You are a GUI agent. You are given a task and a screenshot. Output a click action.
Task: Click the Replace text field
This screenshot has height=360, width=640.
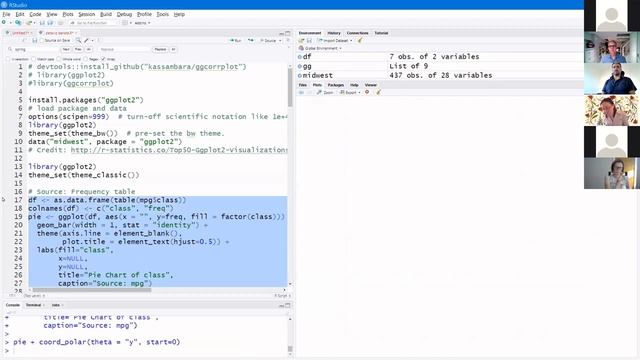(124, 49)
